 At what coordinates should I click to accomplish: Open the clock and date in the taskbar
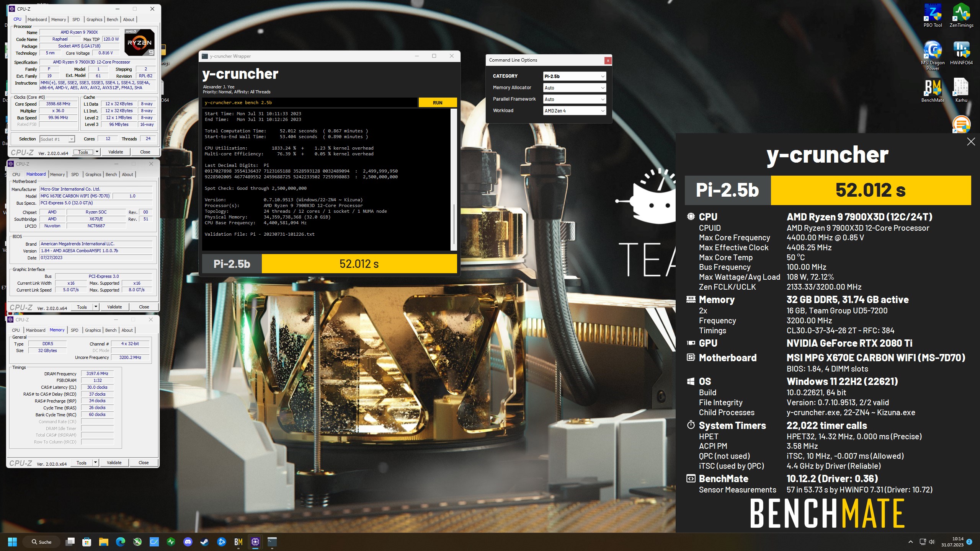(952, 542)
